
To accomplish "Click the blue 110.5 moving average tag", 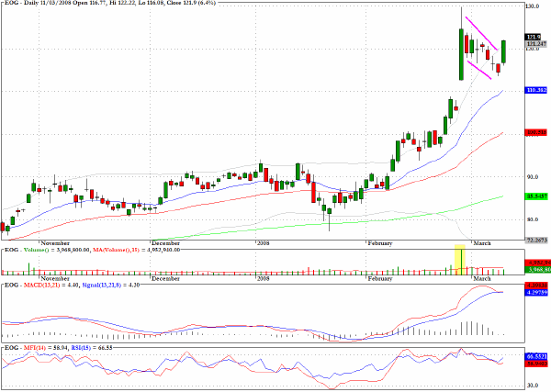I will point(536,90).
